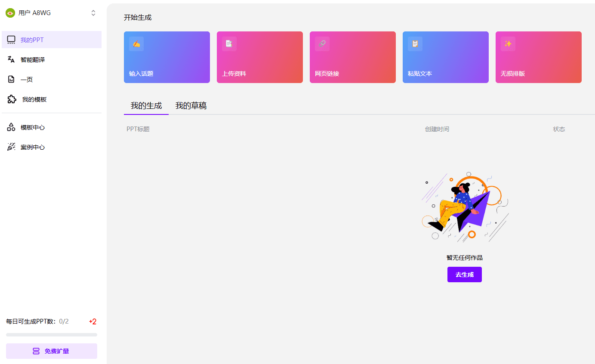
Task: Switch to the 我的草稿 tab
Action: tap(191, 105)
